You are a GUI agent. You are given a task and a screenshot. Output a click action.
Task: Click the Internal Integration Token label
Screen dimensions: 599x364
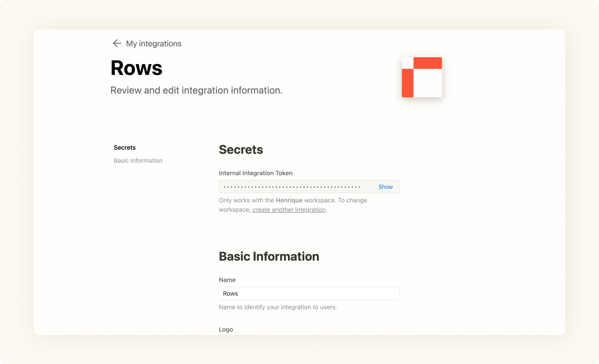point(255,173)
